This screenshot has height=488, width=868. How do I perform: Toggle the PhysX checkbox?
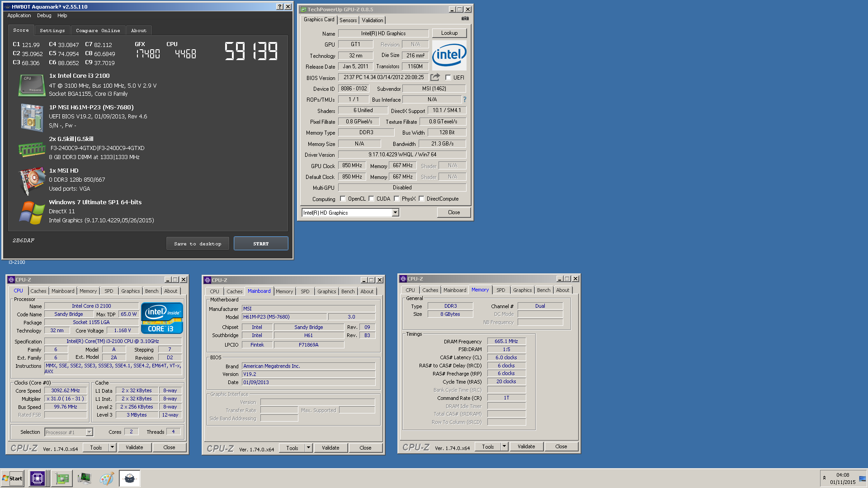[x=396, y=199]
